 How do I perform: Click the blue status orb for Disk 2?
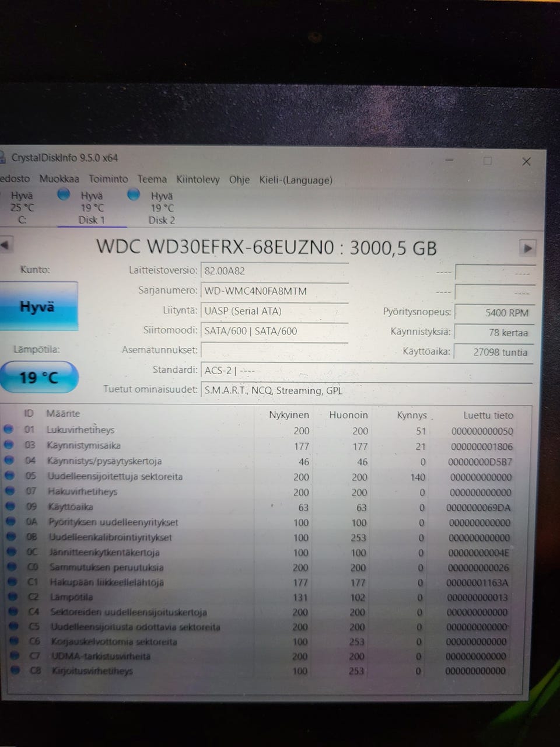pos(134,194)
